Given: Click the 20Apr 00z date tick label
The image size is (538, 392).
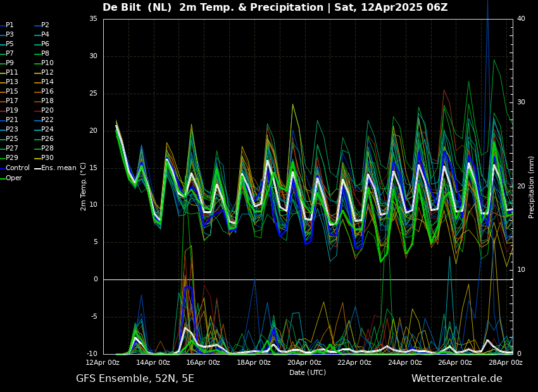Looking at the screenshot, I should (304, 362).
